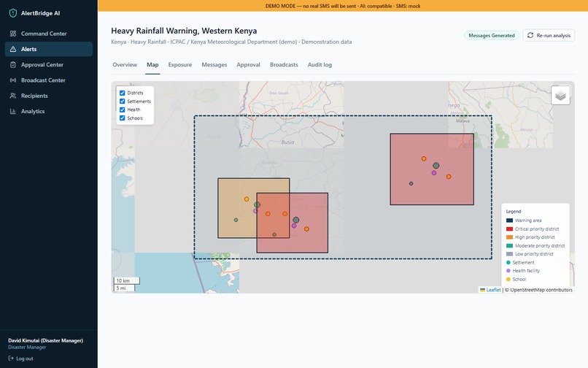
Task: Toggle the Settlements checkbox
Action: pos(123,101)
